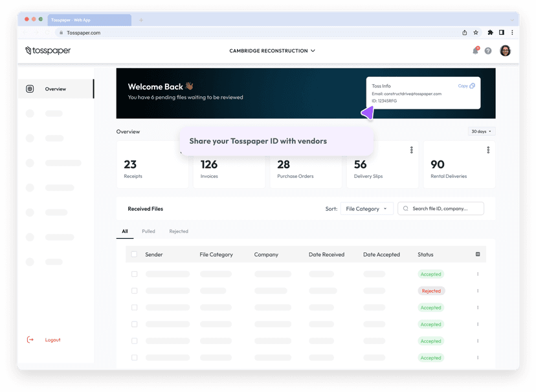Viewport: 536px width, 392px height.
Task: Open the browser extensions puzzle icon
Action: click(x=490, y=32)
